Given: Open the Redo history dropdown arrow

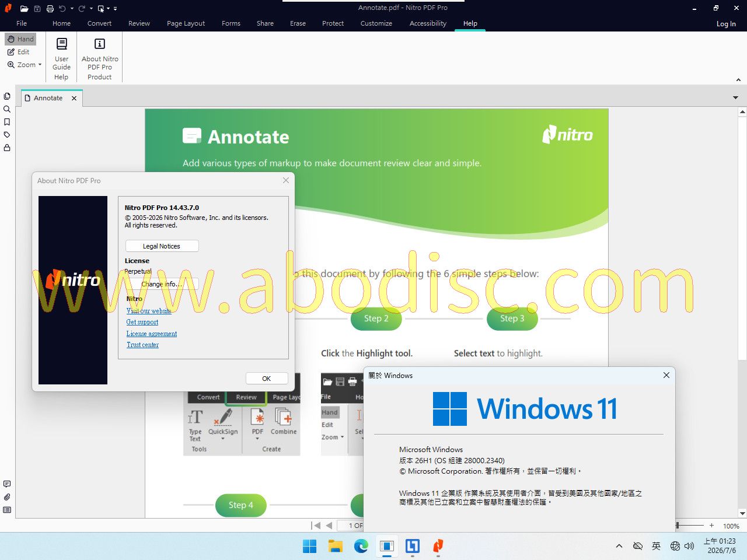Looking at the screenshot, I should click(x=91, y=9).
